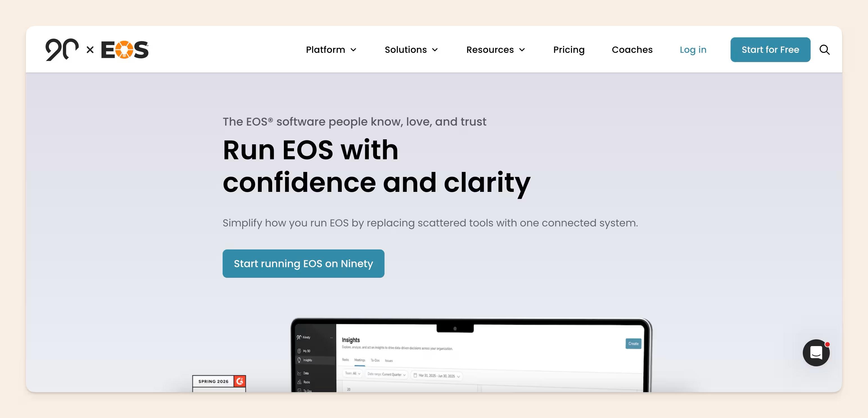Click the three-dots menu beside Ninety in mockup
This screenshot has height=418, width=868.
(x=331, y=337)
